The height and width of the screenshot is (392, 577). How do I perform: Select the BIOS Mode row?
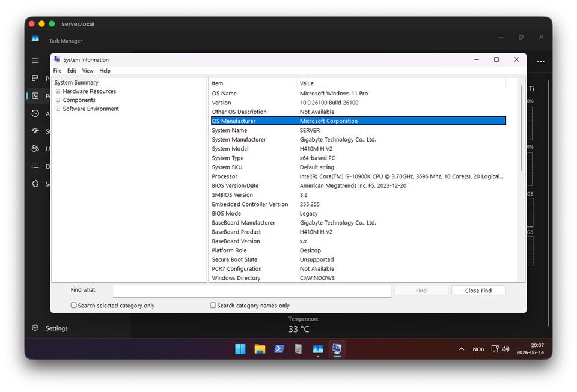click(358, 213)
